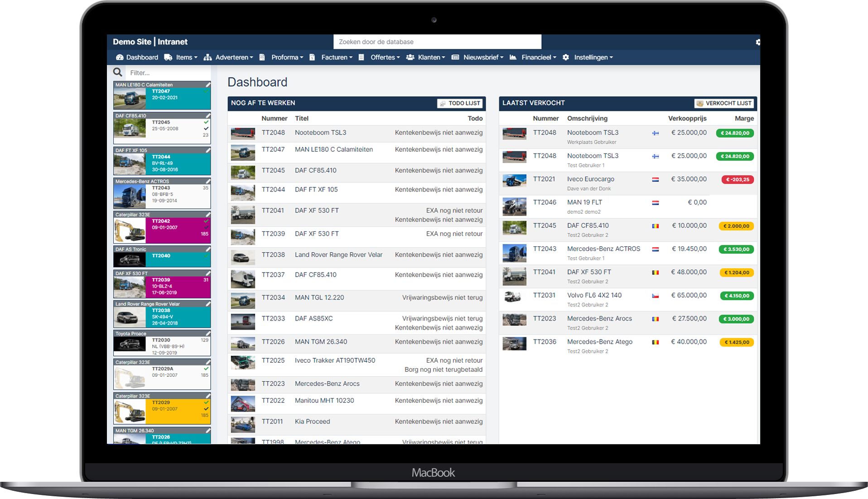The width and height of the screenshot is (868, 499).
Task: Edit the MAN TGM 26.340 sidebar card via pencil
Action: click(208, 431)
